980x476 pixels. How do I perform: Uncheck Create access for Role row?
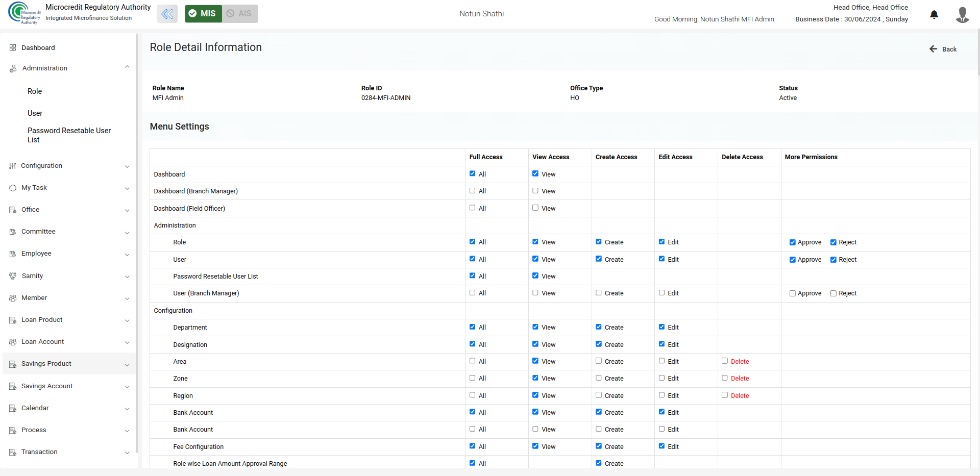599,242
